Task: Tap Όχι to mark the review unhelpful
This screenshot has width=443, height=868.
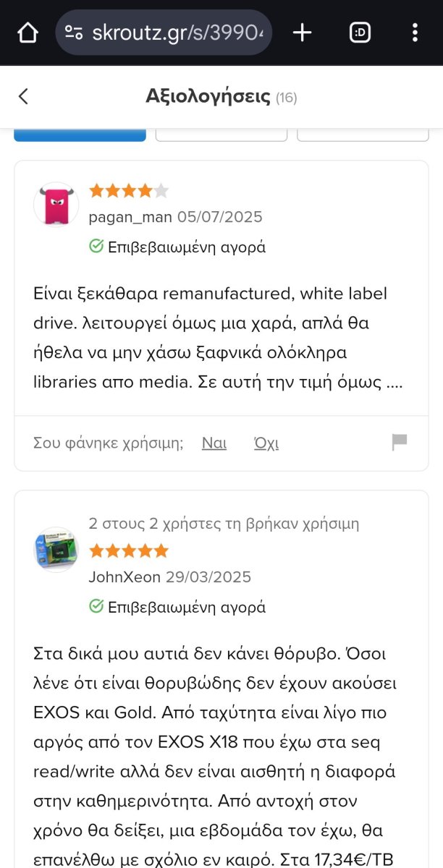Action: pyautogui.click(x=266, y=443)
